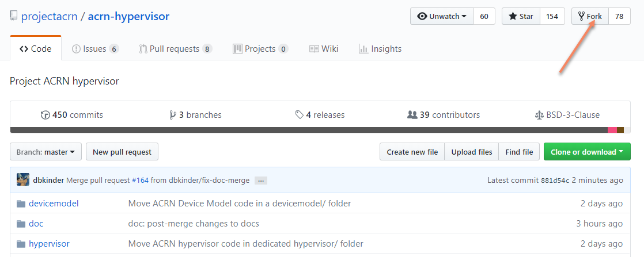This screenshot has height=257, width=644.
Task: Click the Find file button
Action: click(x=519, y=152)
